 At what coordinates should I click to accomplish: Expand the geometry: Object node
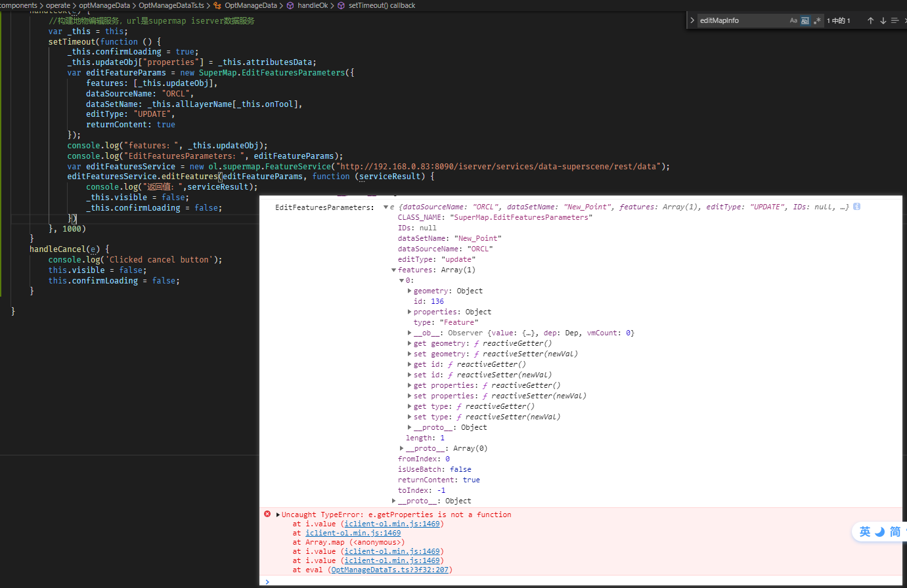pyautogui.click(x=409, y=291)
